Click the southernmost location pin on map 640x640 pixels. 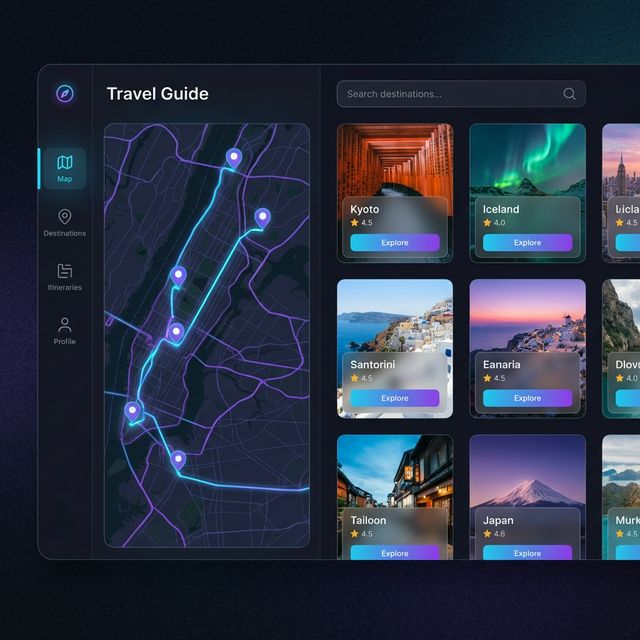point(178,459)
